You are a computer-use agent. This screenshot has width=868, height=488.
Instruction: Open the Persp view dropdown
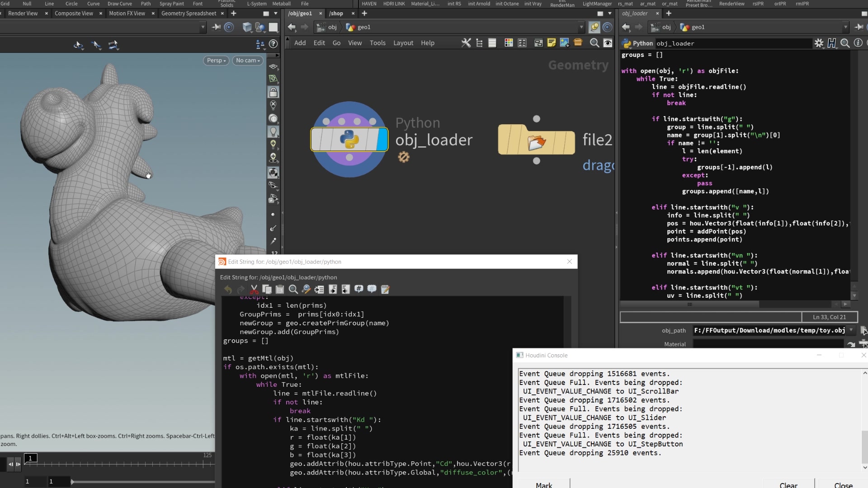click(216, 60)
